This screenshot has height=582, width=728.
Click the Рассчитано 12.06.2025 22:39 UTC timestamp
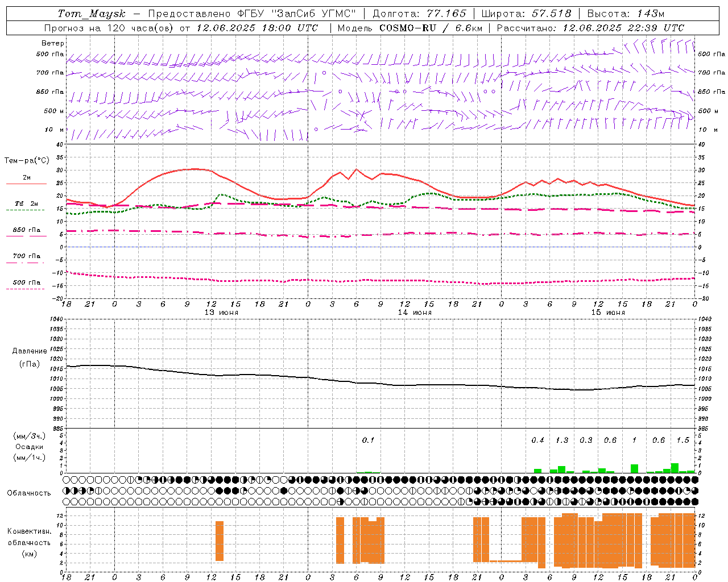pyautogui.click(x=590, y=28)
